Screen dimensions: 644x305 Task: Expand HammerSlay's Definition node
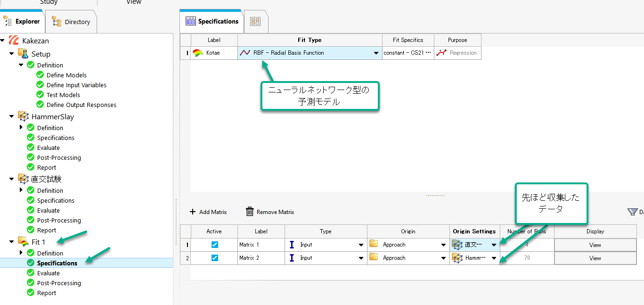(21, 128)
